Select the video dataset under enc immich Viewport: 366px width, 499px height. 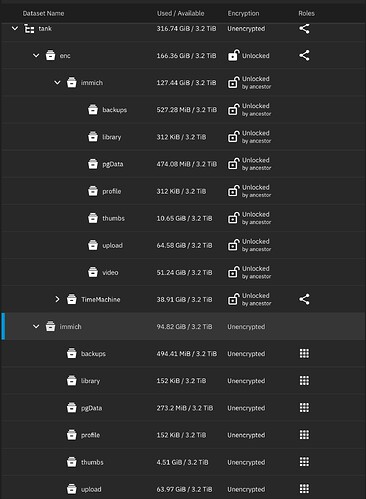pyautogui.click(x=183, y=272)
